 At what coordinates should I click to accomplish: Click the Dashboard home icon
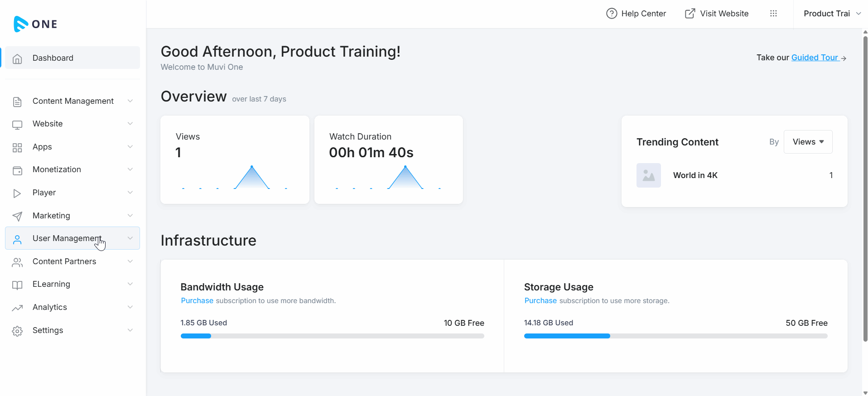tap(17, 58)
